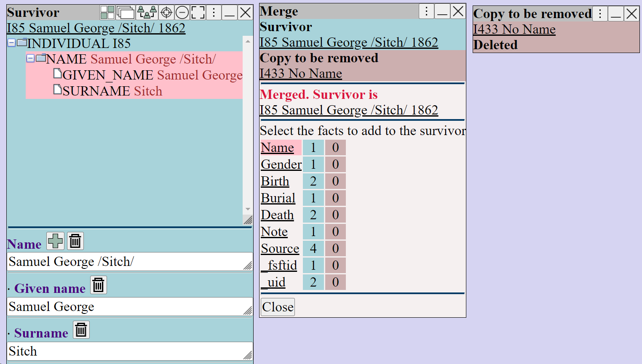Click the green plus icon next to Name
The height and width of the screenshot is (364, 642).
pyautogui.click(x=56, y=241)
